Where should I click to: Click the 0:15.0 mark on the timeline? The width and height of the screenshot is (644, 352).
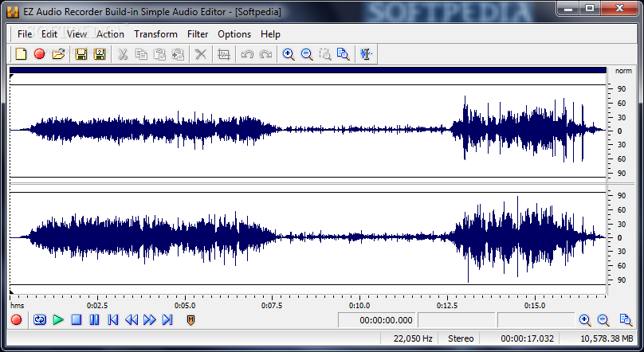click(x=534, y=305)
